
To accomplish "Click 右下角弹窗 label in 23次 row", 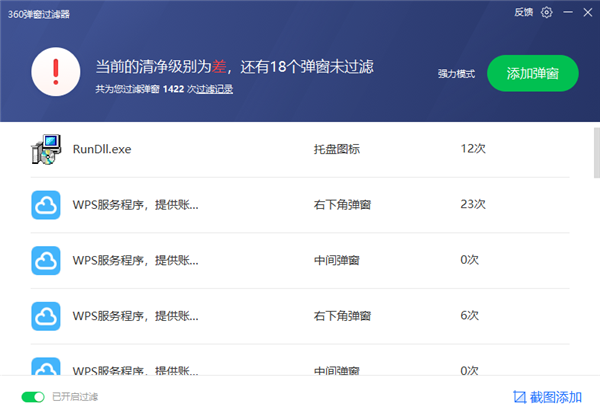I will (x=342, y=205).
